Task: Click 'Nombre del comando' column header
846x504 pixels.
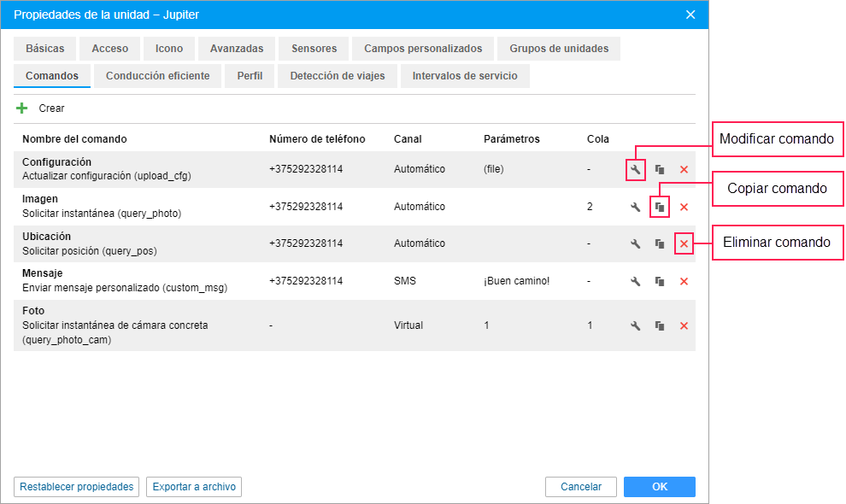Action: coord(74,139)
